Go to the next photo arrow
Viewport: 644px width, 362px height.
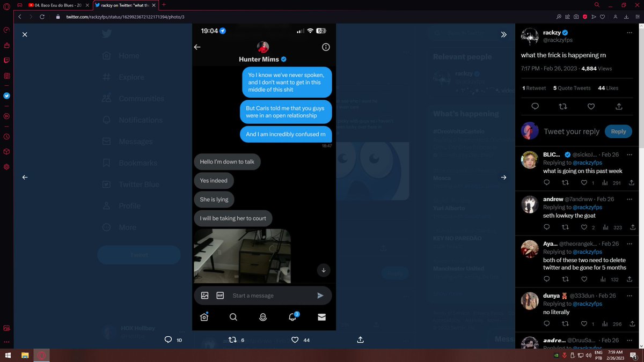pos(503,177)
